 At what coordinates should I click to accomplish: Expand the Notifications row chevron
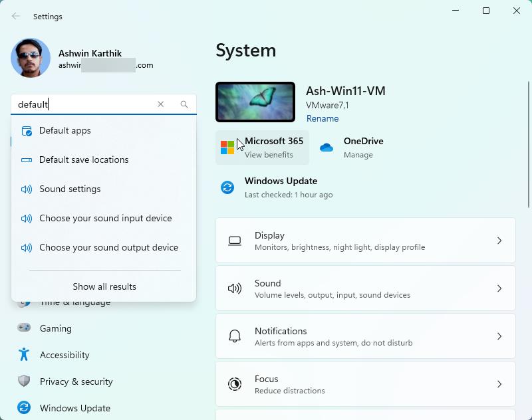coord(500,336)
